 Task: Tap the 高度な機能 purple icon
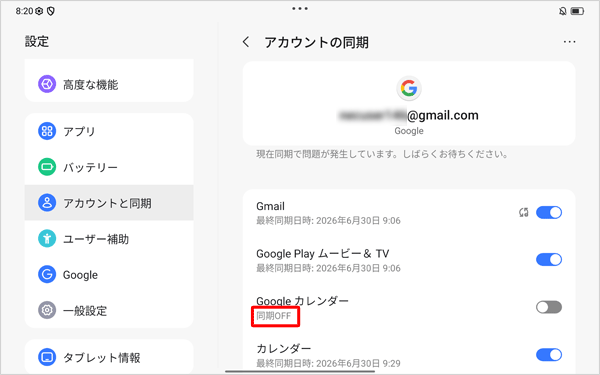[x=47, y=84]
